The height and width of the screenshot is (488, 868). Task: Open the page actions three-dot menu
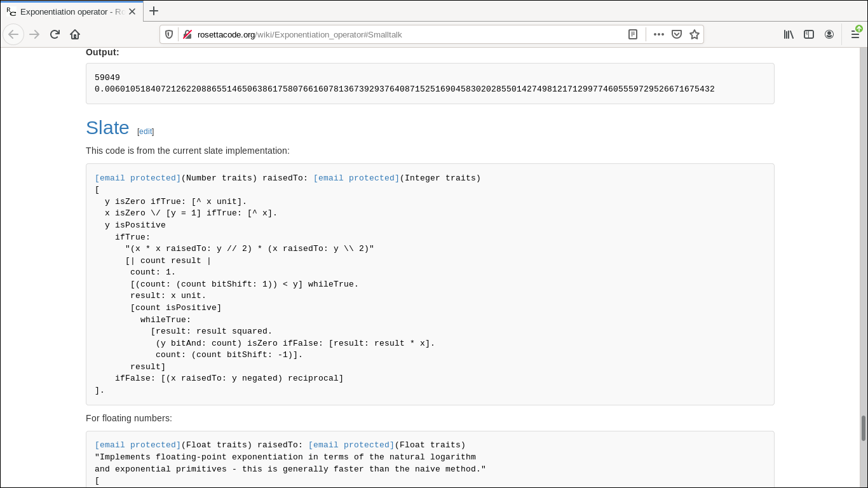(x=659, y=34)
